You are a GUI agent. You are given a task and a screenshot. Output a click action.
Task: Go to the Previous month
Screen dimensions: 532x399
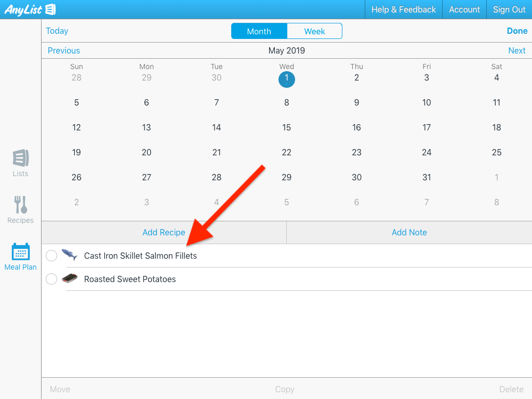coord(64,50)
